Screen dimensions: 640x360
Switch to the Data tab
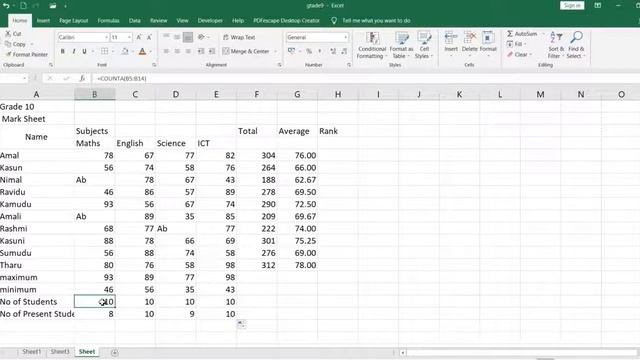tap(135, 20)
